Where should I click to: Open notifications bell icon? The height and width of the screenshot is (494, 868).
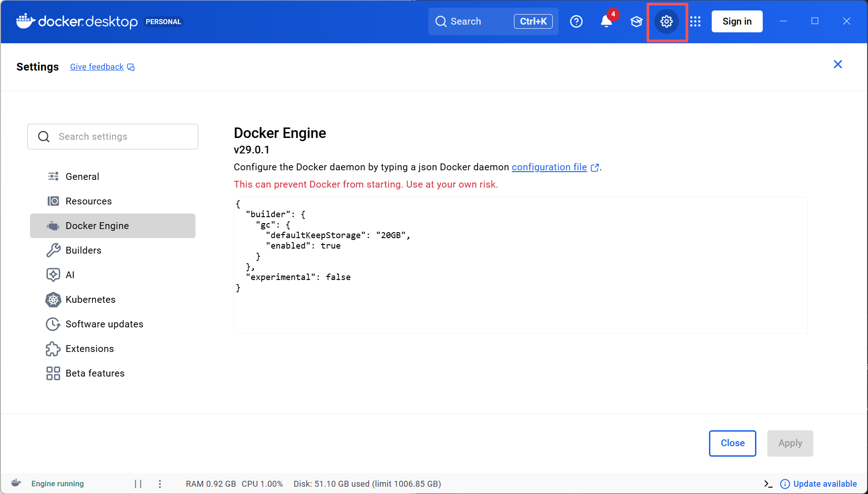click(606, 21)
